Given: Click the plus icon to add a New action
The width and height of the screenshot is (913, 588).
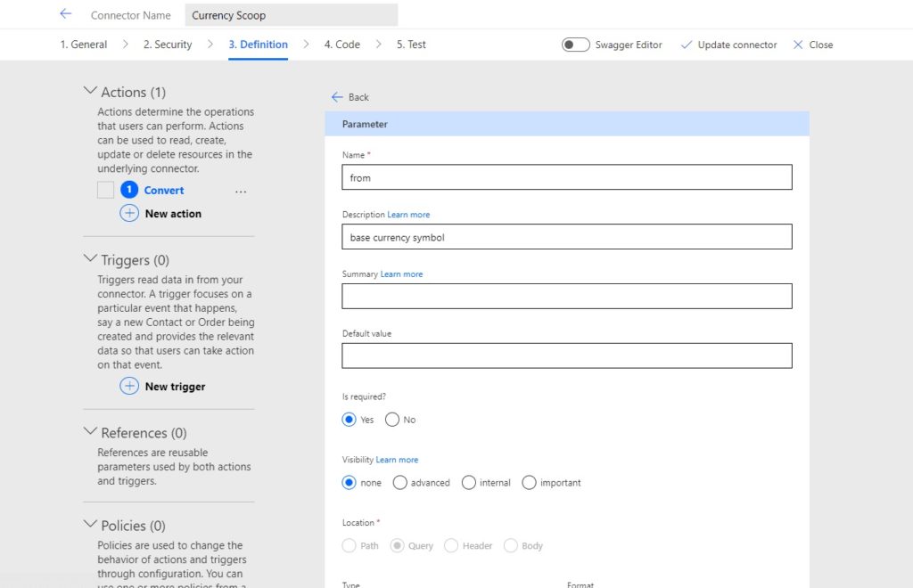Looking at the screenshot, I should [129, 213].
